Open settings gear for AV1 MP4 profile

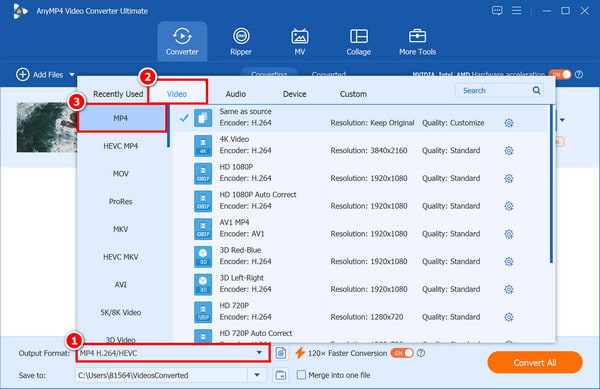tap(509, 234)
